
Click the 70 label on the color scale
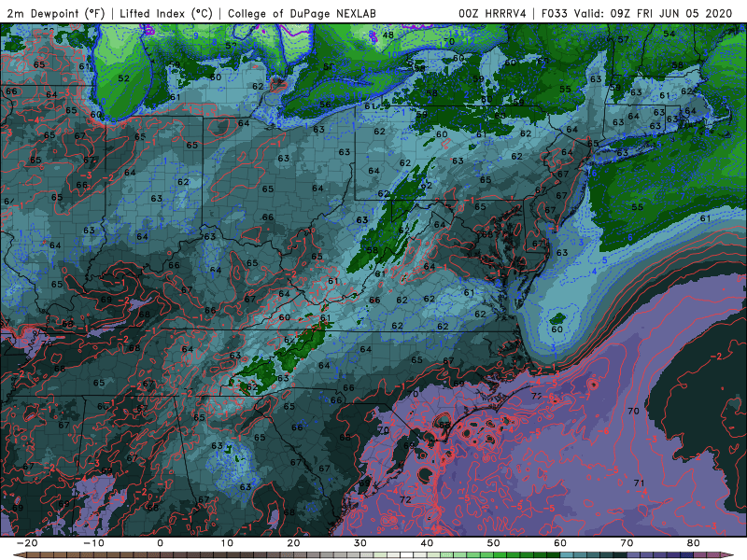point(627,543)
